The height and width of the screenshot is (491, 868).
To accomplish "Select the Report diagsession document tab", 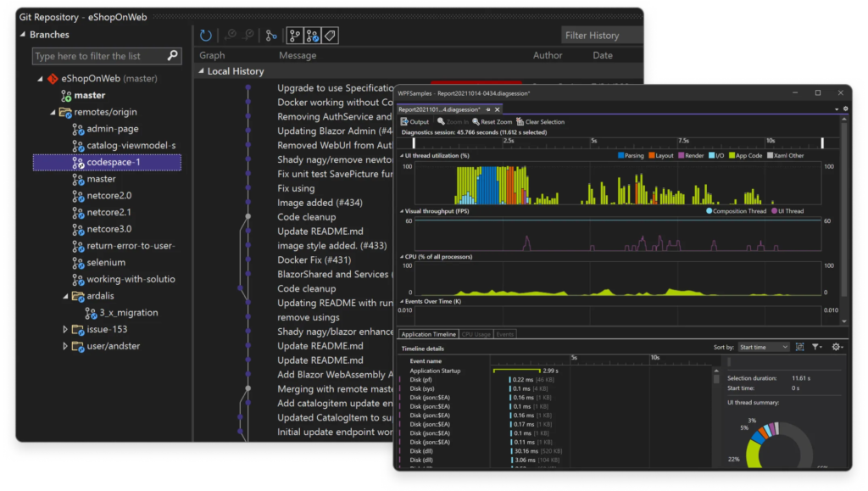I will click(x=439, y=109).
